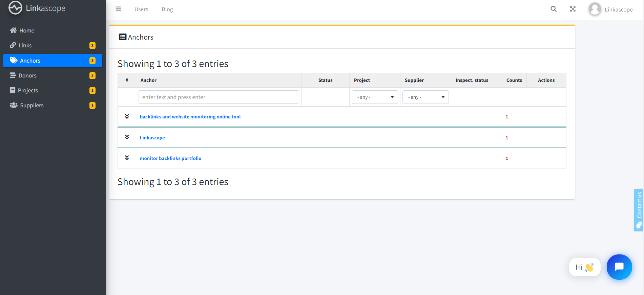
Task: Click the Projects count badge
Action: tap(92, 90)
